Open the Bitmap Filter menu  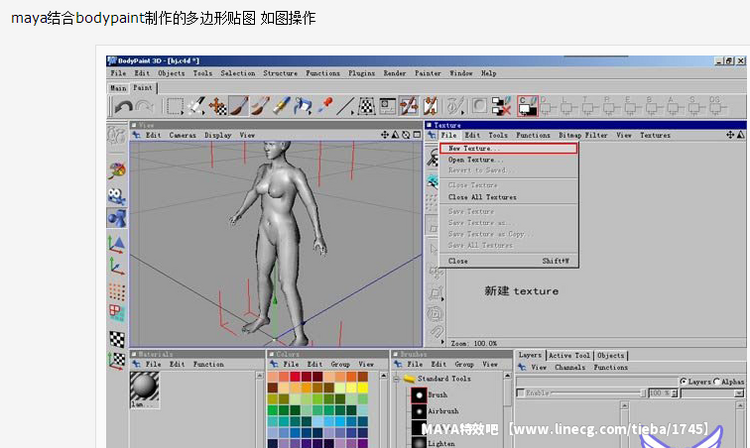pos(583,135)
